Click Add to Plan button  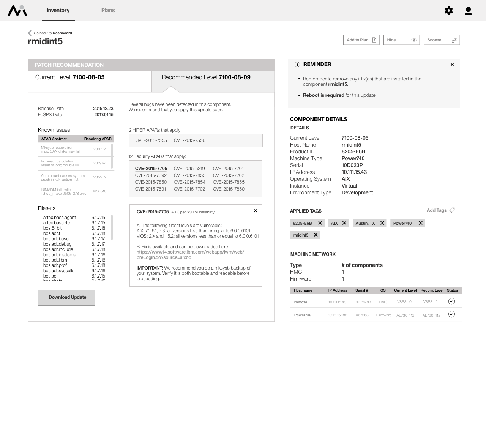click(x=361, y=40)
